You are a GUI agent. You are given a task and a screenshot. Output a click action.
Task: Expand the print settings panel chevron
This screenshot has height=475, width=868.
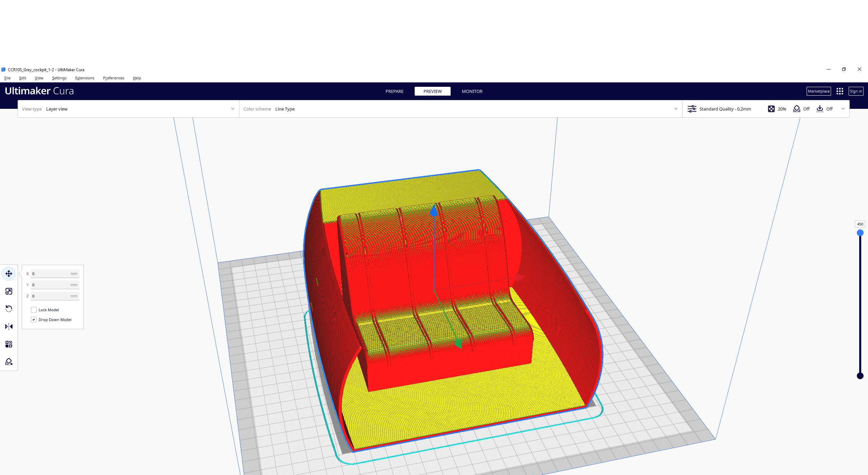pos(843,109)
